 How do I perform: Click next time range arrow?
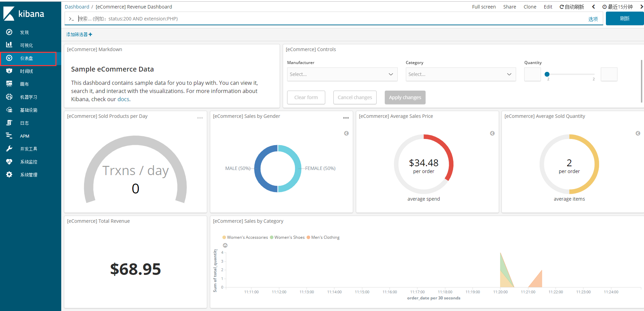[x=641, y=7]
